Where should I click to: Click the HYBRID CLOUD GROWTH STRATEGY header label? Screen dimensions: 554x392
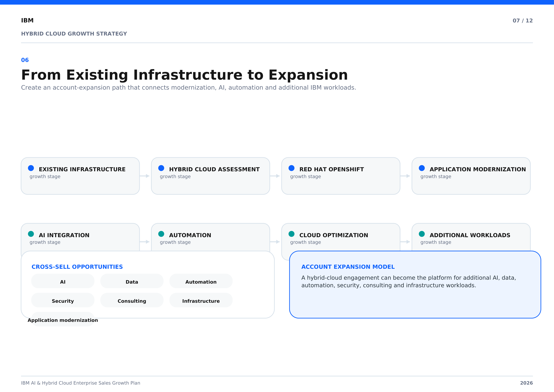coord(74,34)
